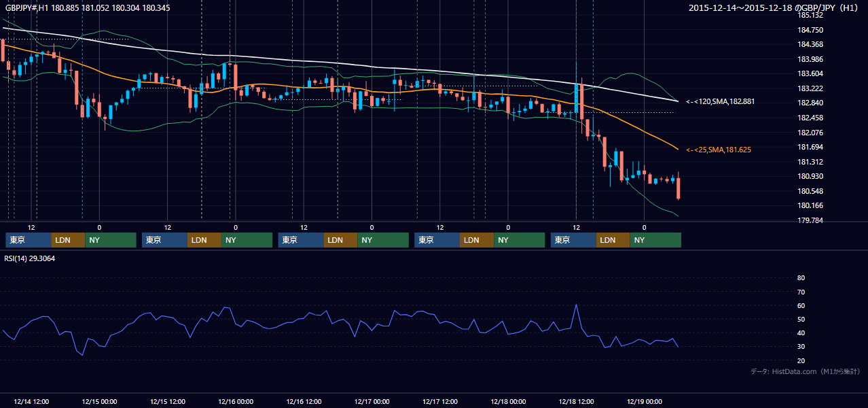The width and height of the screenshot is (868, 408).
Task: Click price axis value 184.368
Action: (x=810, y=45)
